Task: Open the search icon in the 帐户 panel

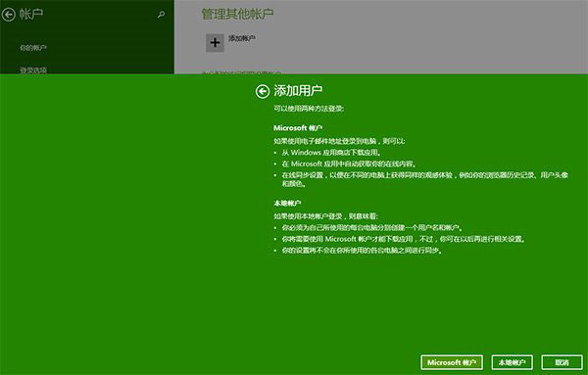Action: 162,15
